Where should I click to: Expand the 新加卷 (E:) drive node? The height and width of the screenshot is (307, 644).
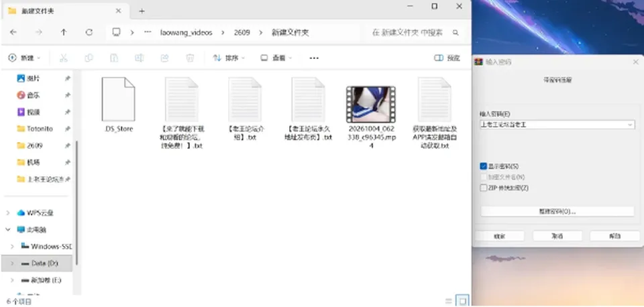coord(13,280)
